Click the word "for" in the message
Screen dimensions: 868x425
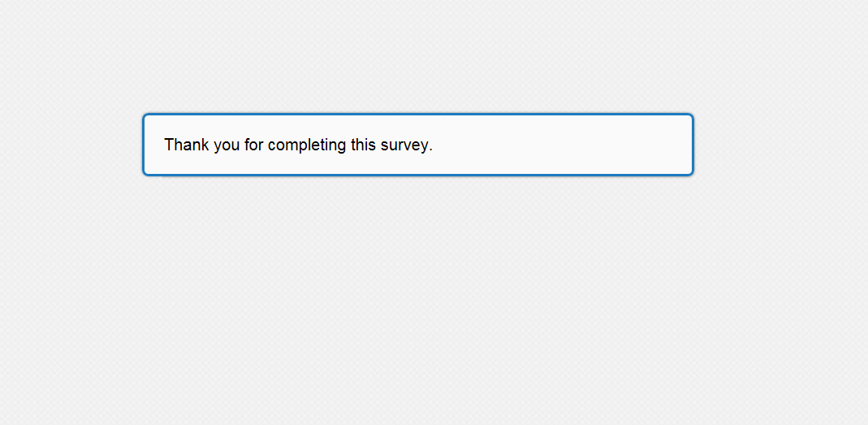(x=253, y=145)
